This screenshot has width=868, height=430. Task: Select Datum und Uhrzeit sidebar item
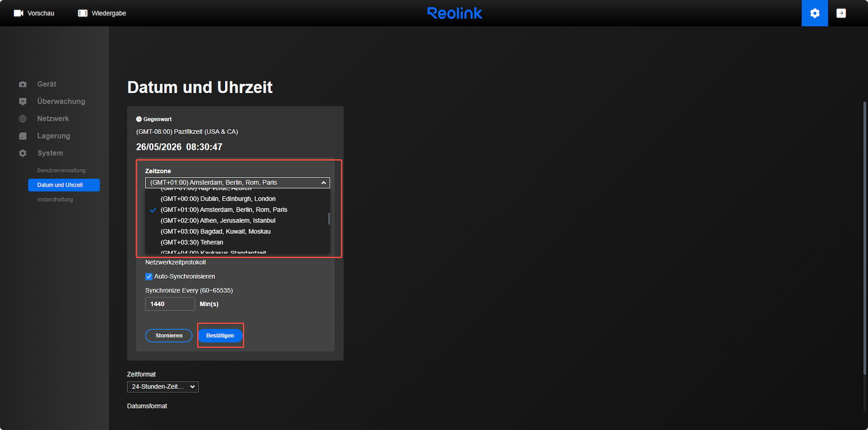point(64,185)
